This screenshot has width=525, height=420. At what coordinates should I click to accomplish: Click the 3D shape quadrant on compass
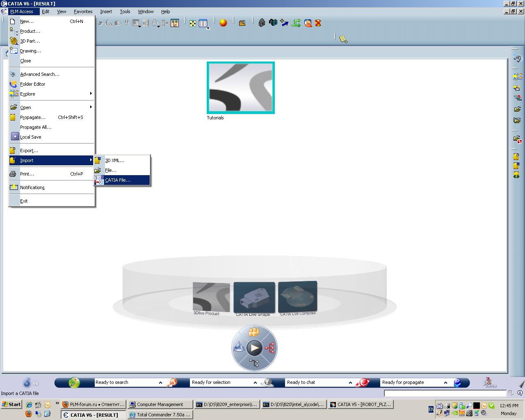239,348
